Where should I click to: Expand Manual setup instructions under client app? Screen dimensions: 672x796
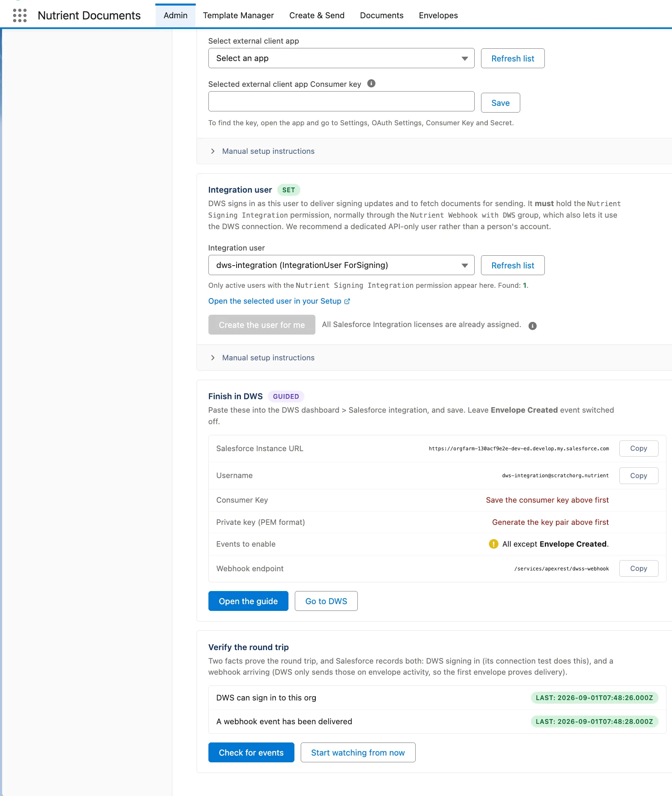pos(268,151)
